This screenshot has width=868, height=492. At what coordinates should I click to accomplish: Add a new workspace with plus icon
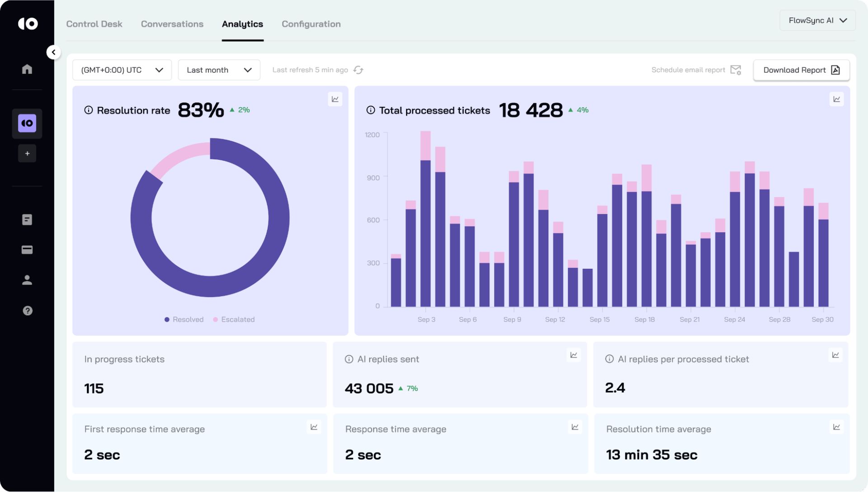[x=27, y=154]
